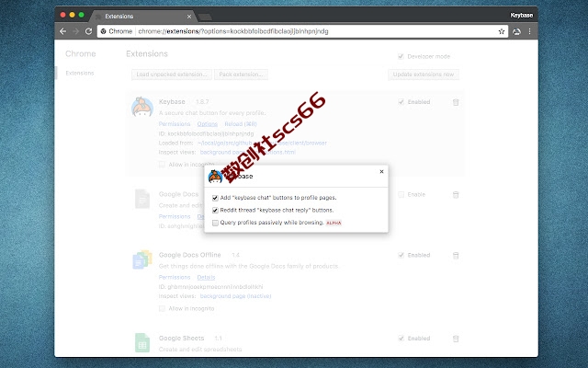Toggle Reddit thread 'keybase chat reply' buttons
Viewport: 588px width, 368px height.
pos(215,211)
